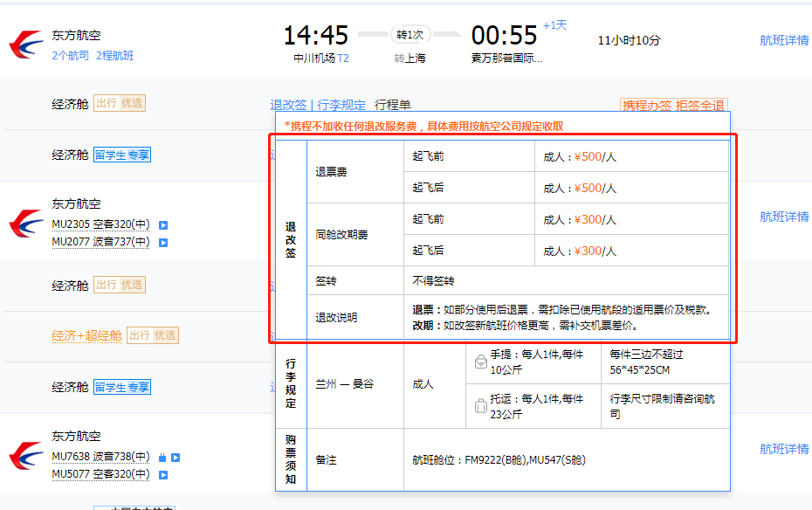Click the top China Eastern airline logo
The width and height of the screenshot is (812, 510).
coord(26,44)
